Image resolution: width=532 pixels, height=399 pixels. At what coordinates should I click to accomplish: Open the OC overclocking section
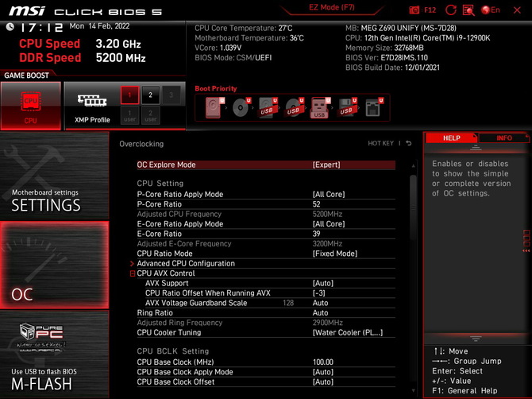point(54,265)
